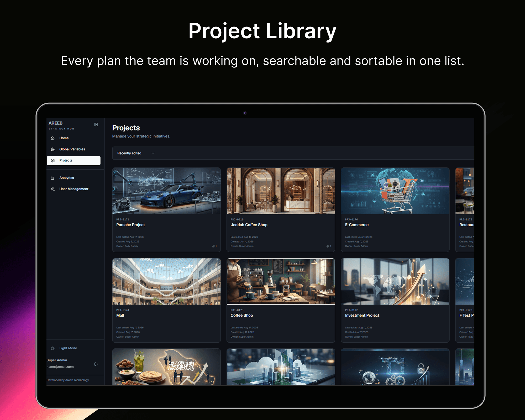Click the Investment Project title
Screen dimensions: 525x420
pyautogui.click(x=362, y=315)
